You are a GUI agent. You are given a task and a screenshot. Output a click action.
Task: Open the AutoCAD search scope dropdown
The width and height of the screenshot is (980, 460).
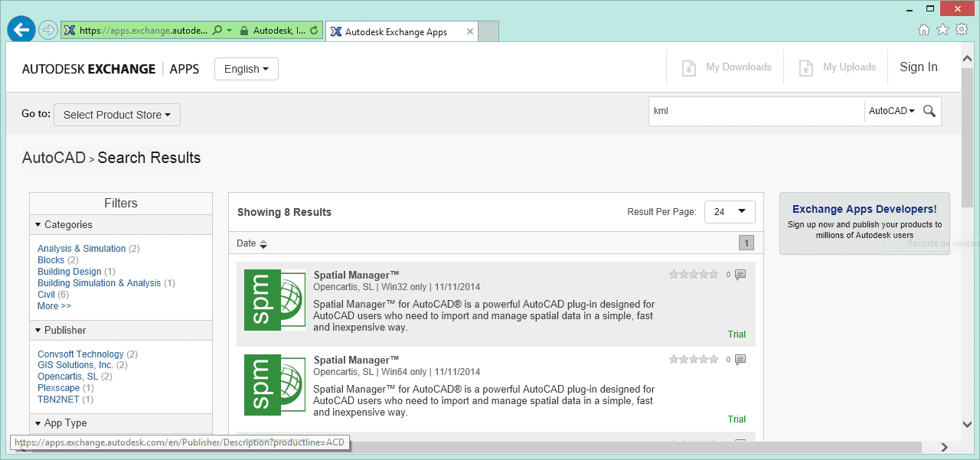(891, 111)
